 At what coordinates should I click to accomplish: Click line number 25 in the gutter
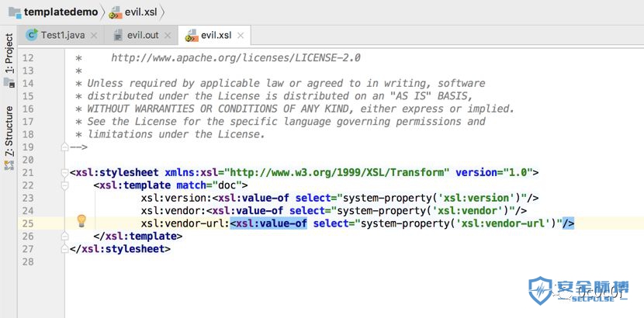tap(27, 223)
